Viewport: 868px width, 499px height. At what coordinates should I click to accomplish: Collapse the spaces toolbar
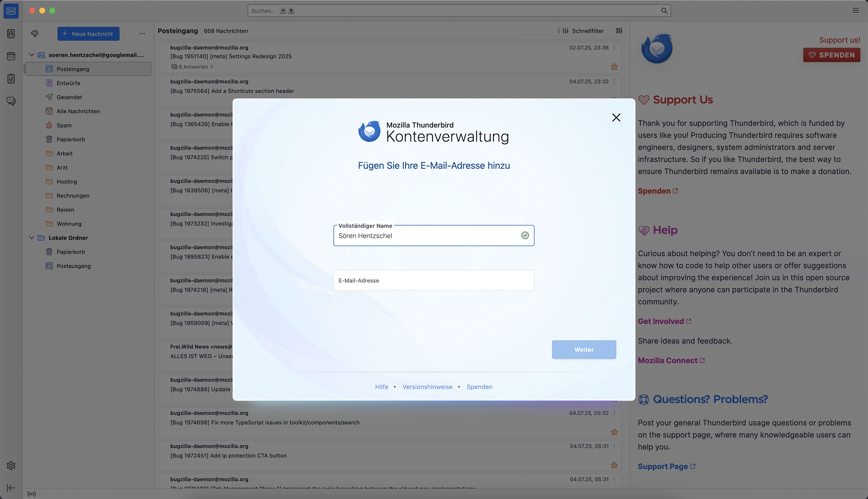(11, 488)
